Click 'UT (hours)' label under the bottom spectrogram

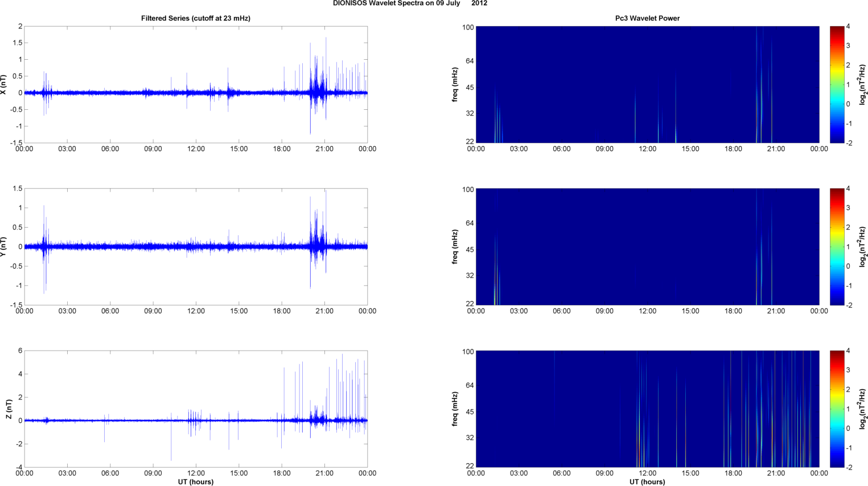click(x=647, y=482)
